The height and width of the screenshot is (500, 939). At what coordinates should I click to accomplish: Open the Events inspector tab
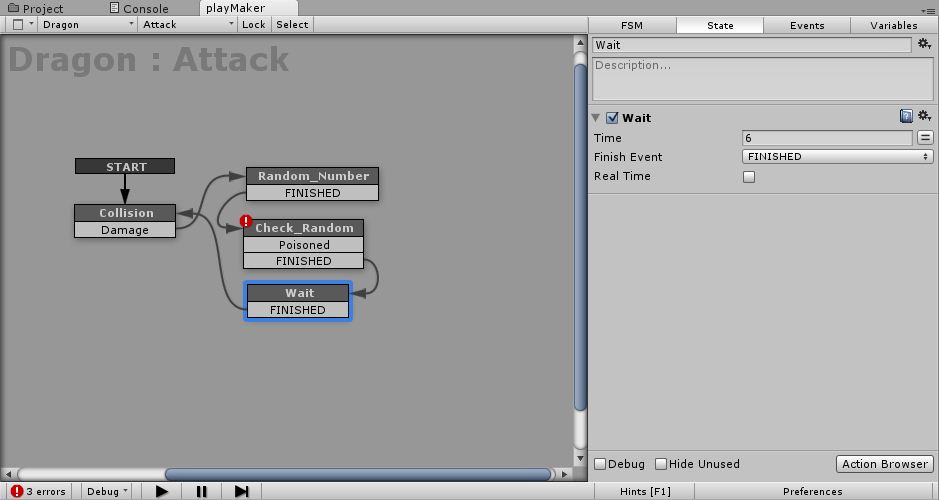pyautogui.click(x=807, y=25)
